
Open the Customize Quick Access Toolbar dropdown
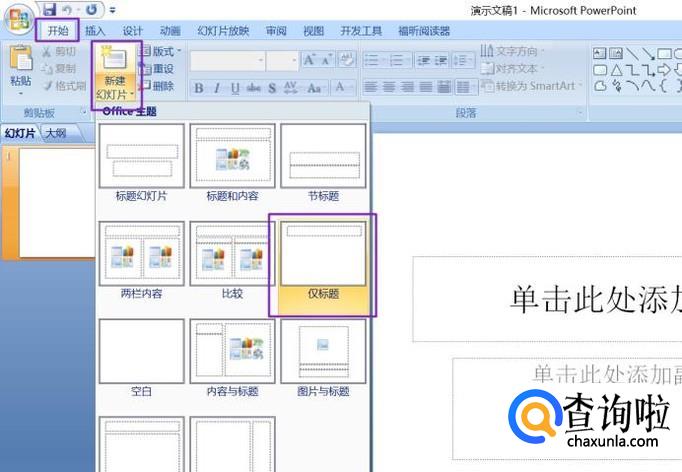(113, 10)
